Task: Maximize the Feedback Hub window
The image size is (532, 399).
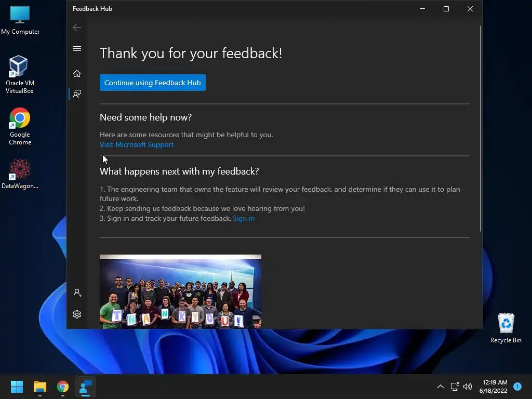Action: [x=446, y=9]
